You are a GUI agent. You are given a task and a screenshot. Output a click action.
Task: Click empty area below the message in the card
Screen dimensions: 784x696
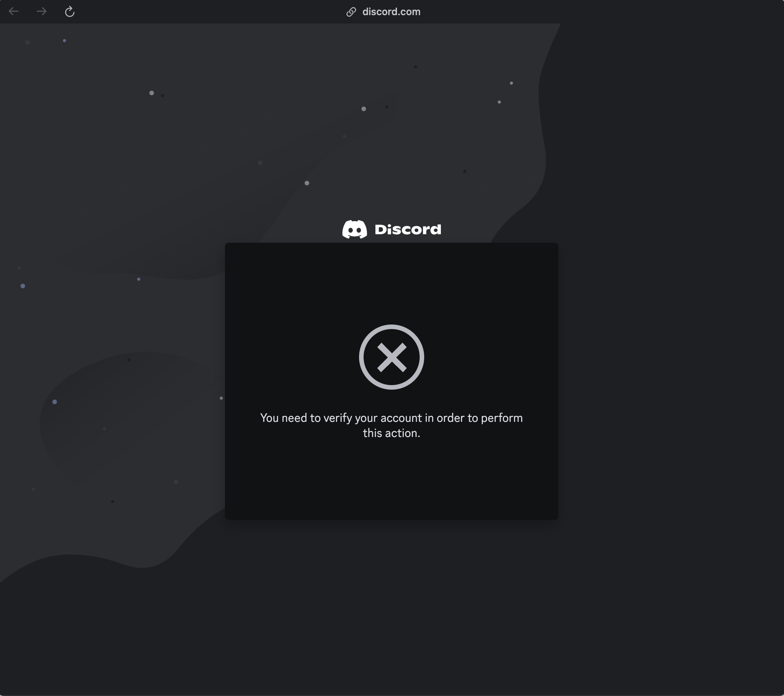click(x=391, y=479)
